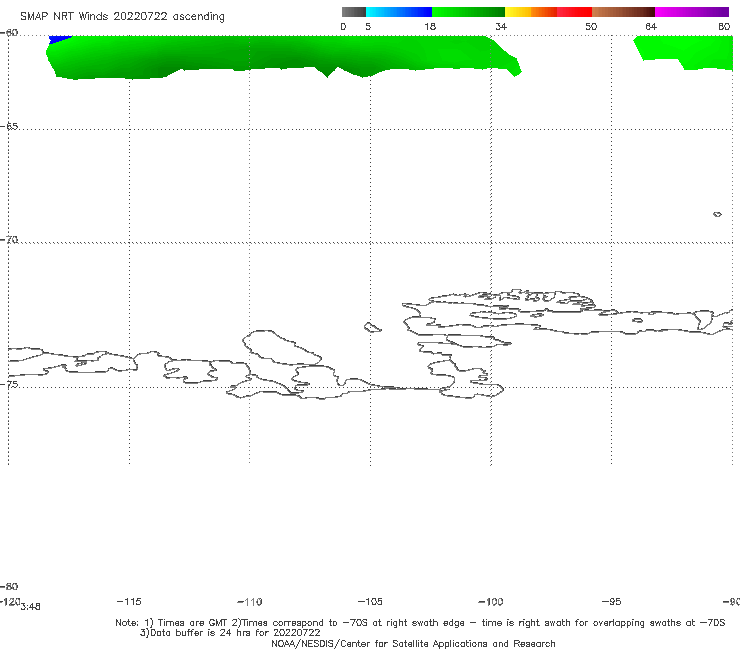Click the cyan-blue segment of the color bar
This screenshot has height=650, width=740.
tap(399, 12)
